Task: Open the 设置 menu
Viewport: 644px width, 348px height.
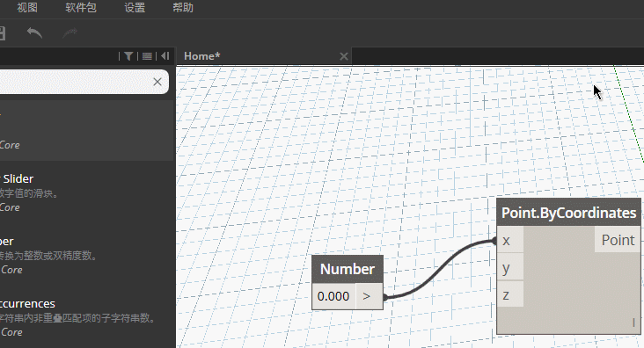Action: [x=135, y=8]
